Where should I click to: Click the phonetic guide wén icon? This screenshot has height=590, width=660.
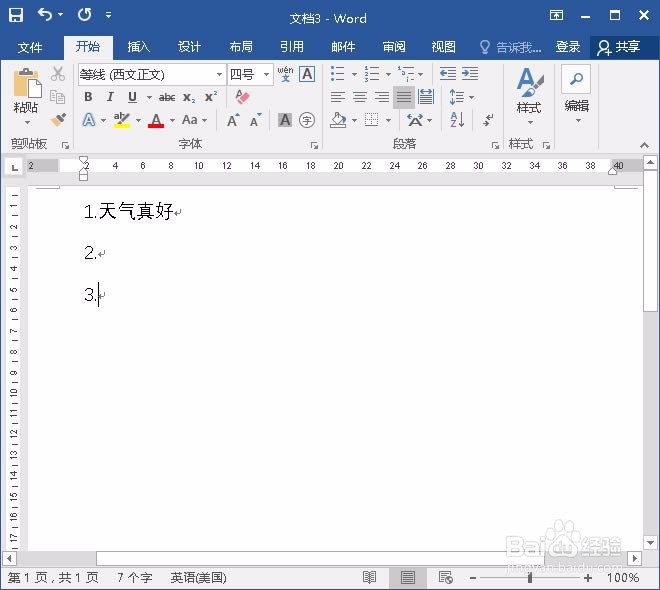(285, 74)
